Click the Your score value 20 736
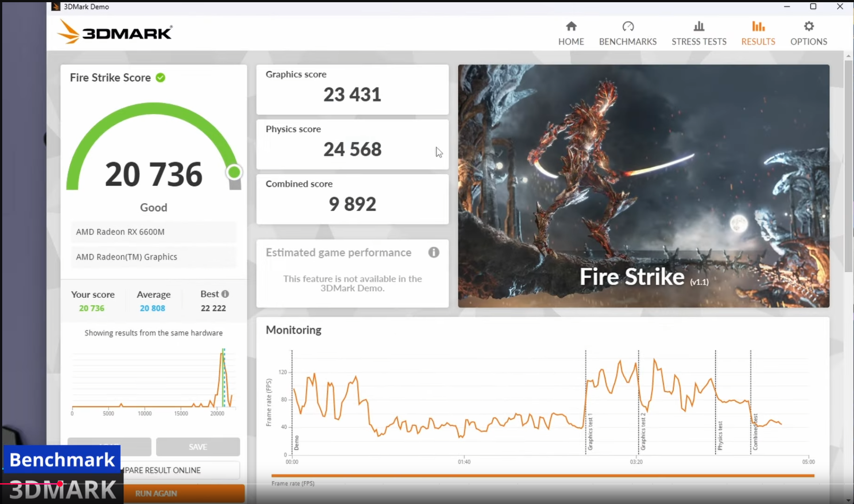The image size is (854, 504). coord(92,308)
